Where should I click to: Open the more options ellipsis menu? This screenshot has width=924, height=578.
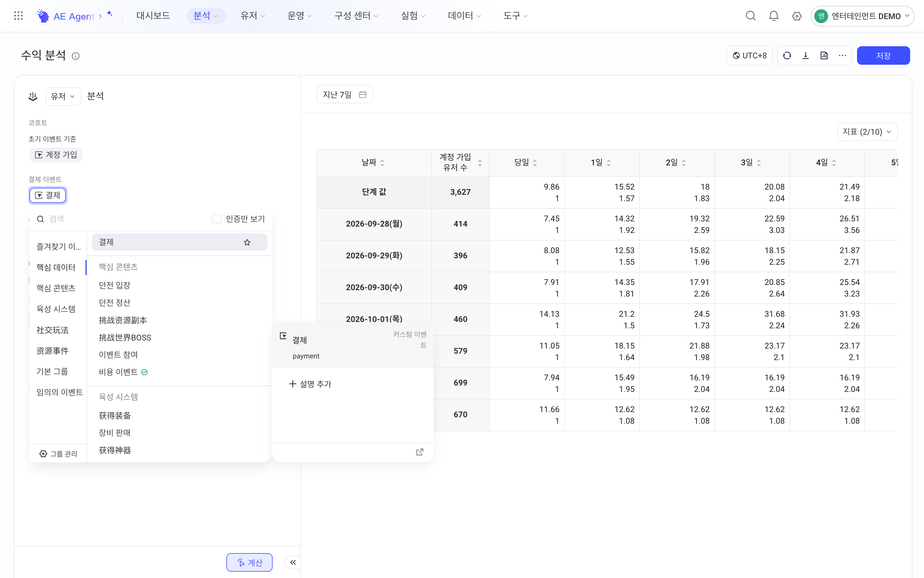click(x=842, y=56)
